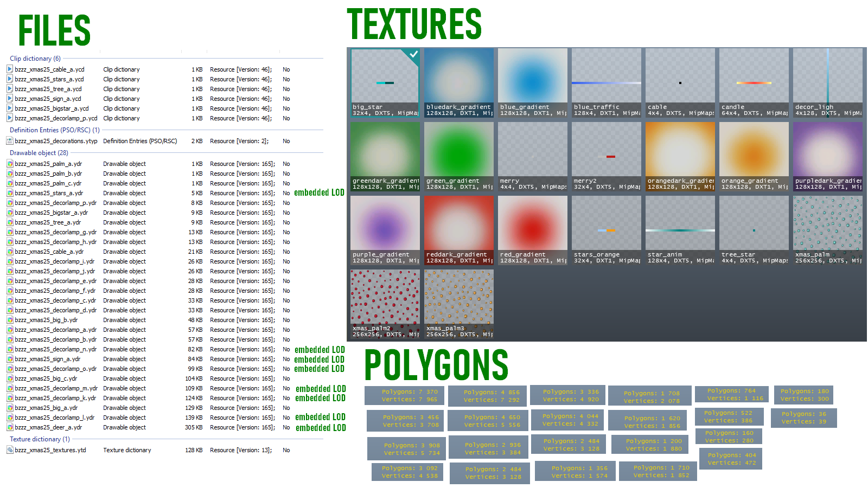Select the purple_gradient texture thumbnail
This screenshot has height=488, width=868.
[x=385, y=230]
